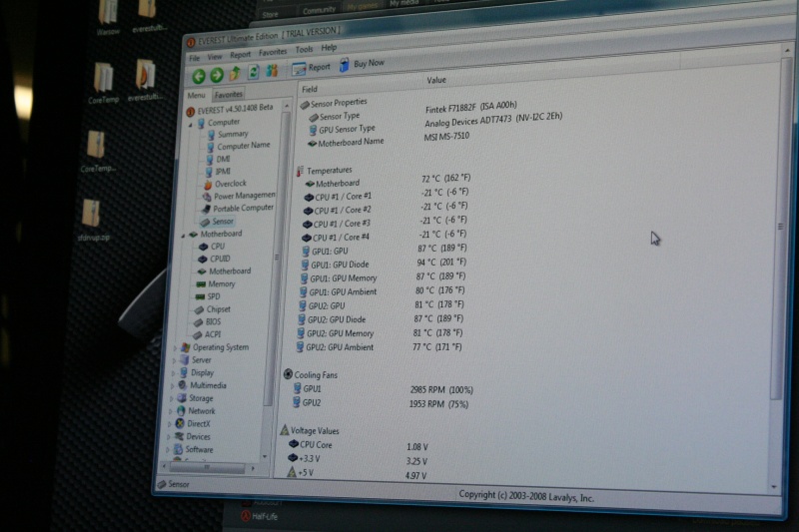Select the Motherboard Name row
The width and height of the screenshot is (799, 532).
(389, 140)
